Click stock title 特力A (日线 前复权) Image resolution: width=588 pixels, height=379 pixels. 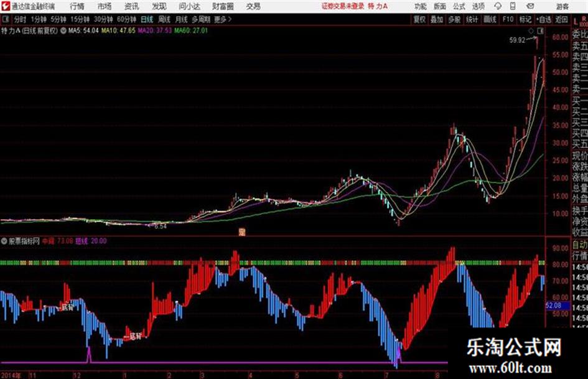point(29,30)
